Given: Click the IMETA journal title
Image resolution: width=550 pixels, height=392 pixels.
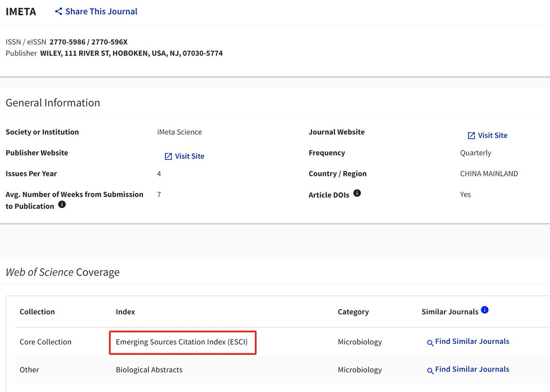Looking at the screenshot, I should coord(21,12).
